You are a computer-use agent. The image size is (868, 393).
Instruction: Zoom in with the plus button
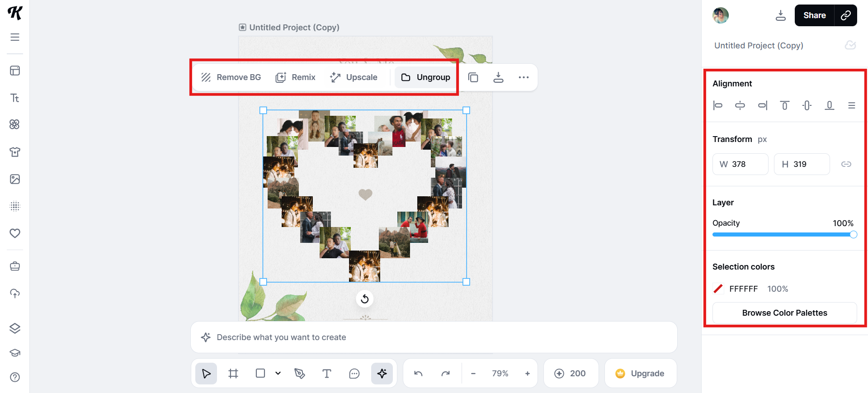click(x=528, y=374)
